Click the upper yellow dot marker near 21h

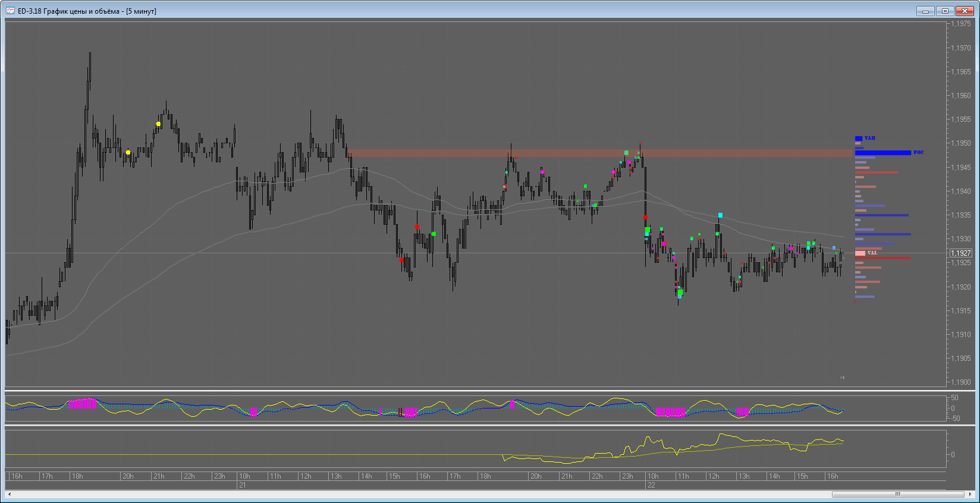click(158, 124)
